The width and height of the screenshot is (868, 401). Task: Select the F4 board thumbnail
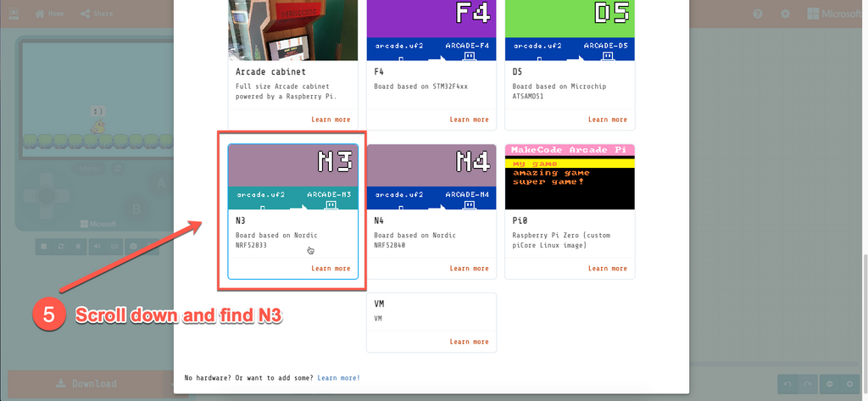(431, 31)
